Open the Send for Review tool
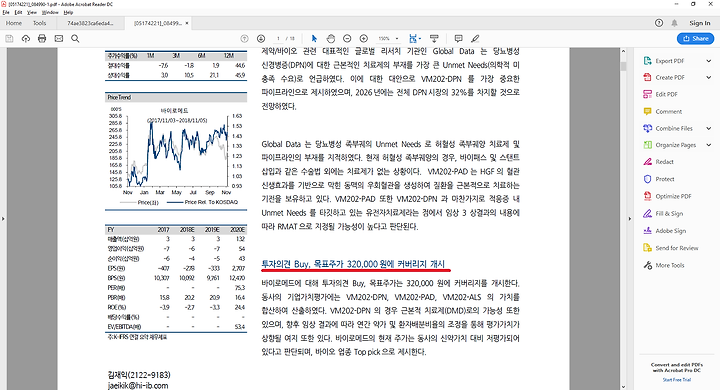This screenshot has width=720, height=390. tap(677, 248)
